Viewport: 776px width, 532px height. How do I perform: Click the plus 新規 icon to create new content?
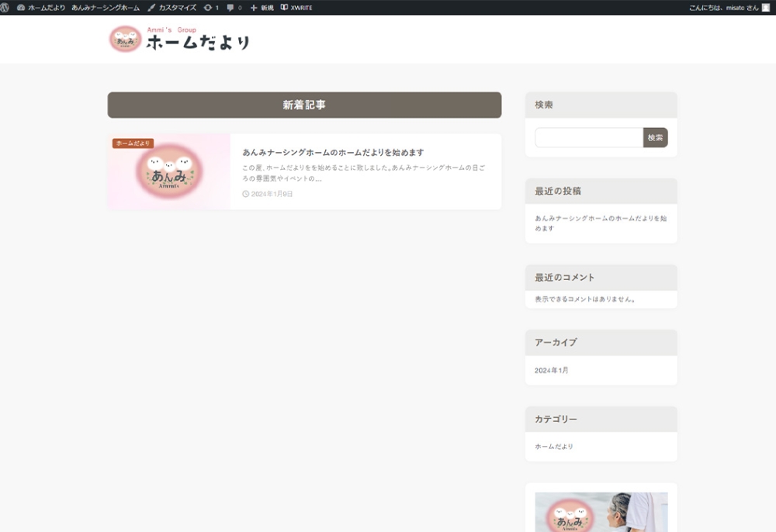coord(261,9)
